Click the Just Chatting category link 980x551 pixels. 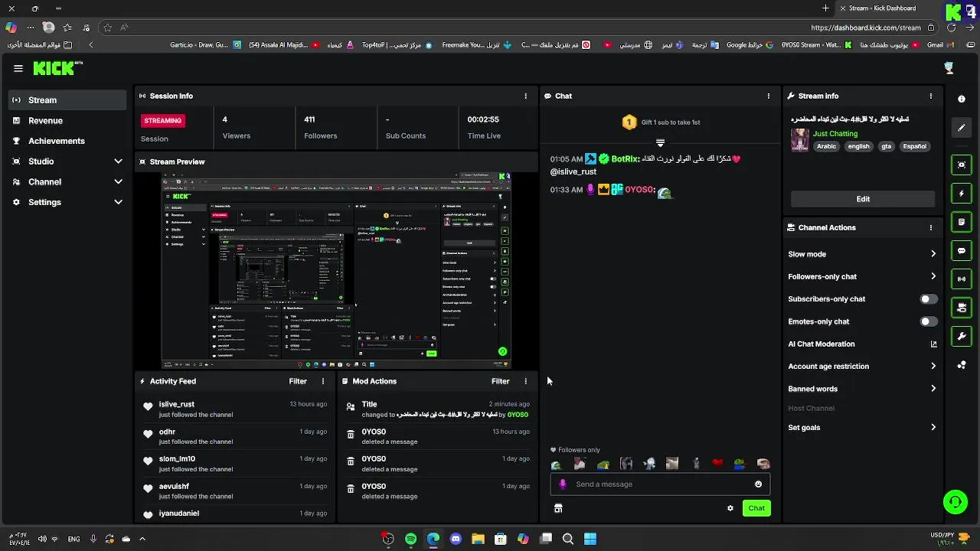[835, 133]
